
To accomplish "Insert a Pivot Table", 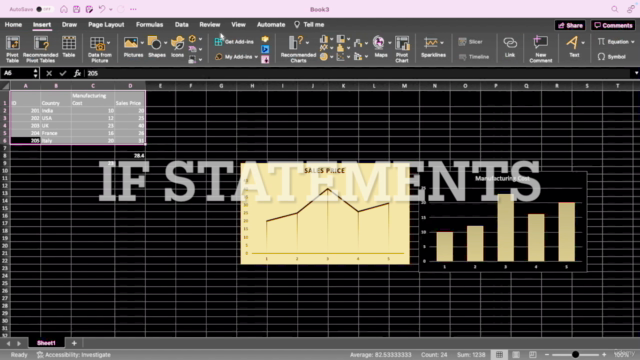I will point(12,49).
